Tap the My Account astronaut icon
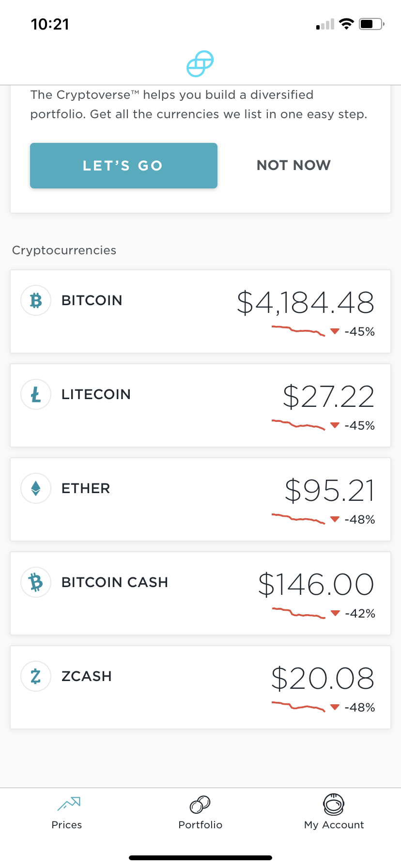Image resolution: width=401 pixels, height=868 pixels. click(334, 805)
